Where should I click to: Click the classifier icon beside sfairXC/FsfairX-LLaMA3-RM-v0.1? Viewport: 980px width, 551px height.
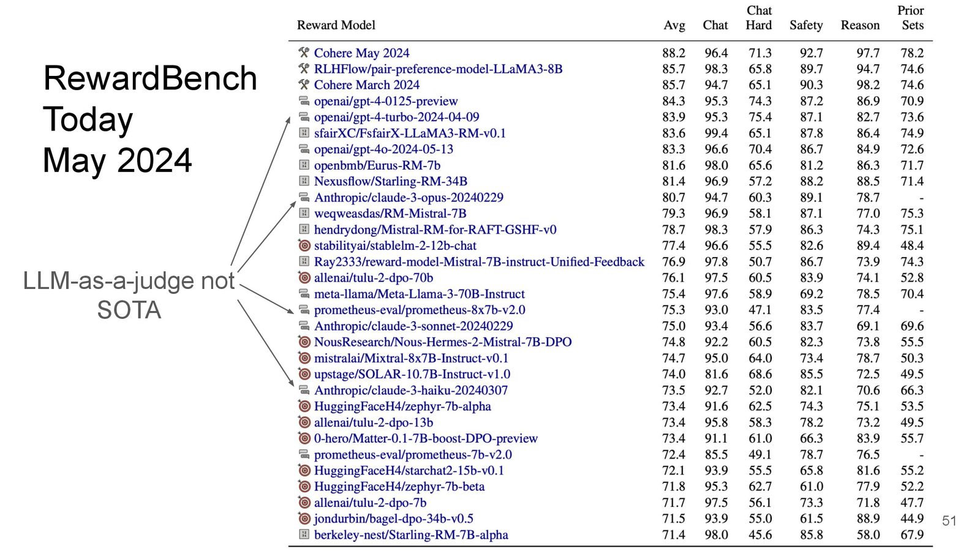[x=304, y=133]
